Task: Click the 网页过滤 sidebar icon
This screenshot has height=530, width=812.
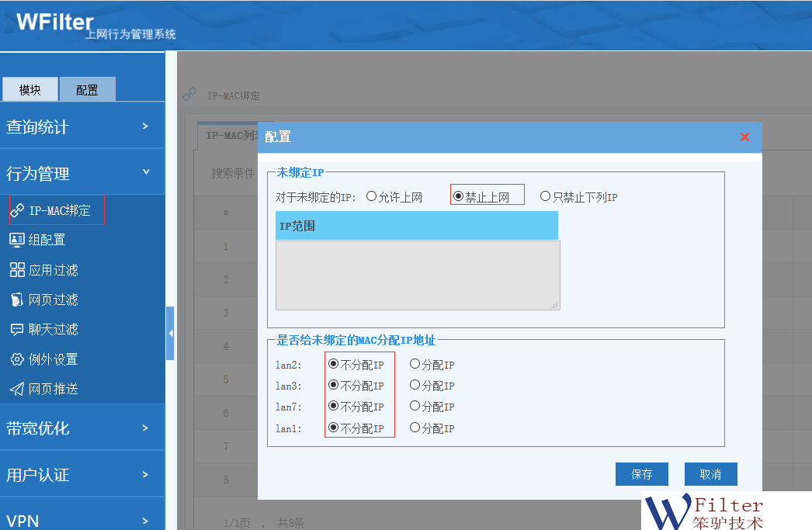Action: click(17, 300)
